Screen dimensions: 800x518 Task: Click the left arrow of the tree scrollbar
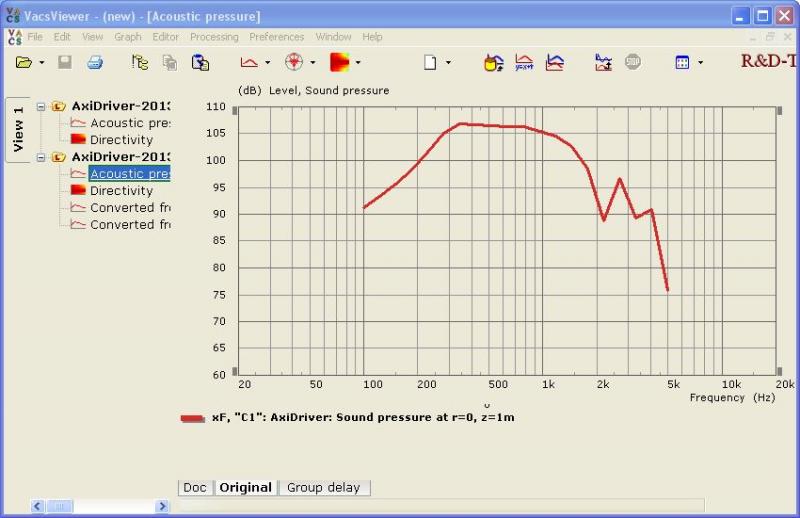tap(37, 506)
